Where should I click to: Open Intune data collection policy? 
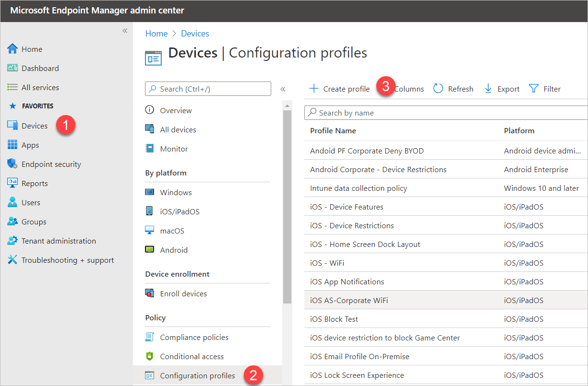click(x=359, y=188)
